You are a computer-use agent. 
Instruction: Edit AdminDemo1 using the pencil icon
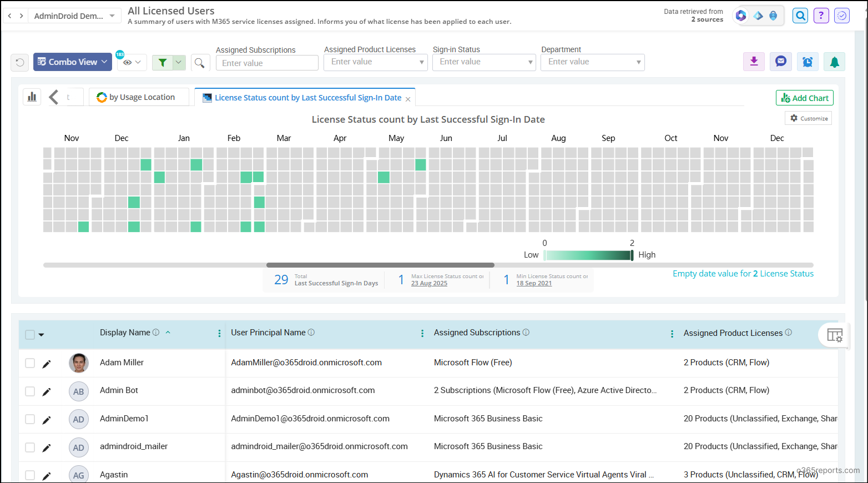tap(47, 420)
